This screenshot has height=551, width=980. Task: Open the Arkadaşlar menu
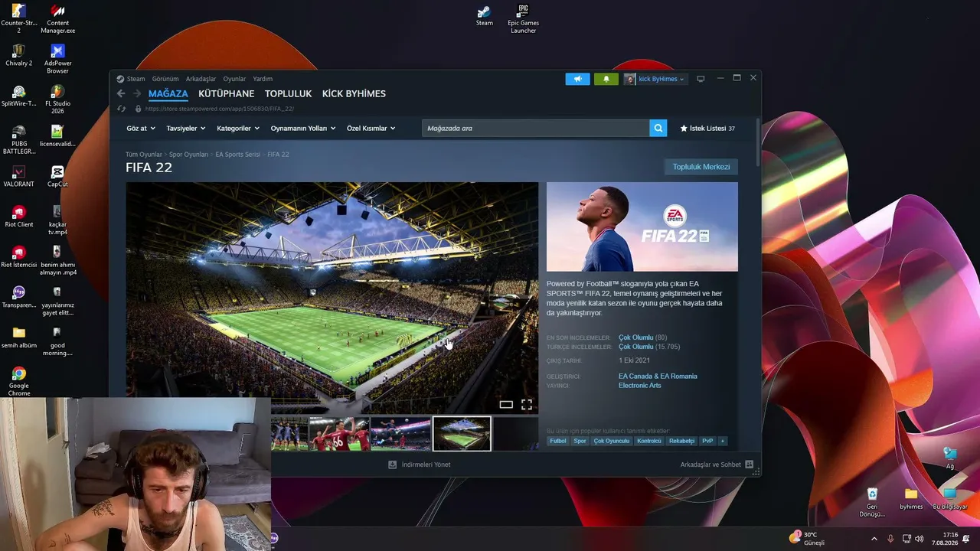click(x=201, y=79)
